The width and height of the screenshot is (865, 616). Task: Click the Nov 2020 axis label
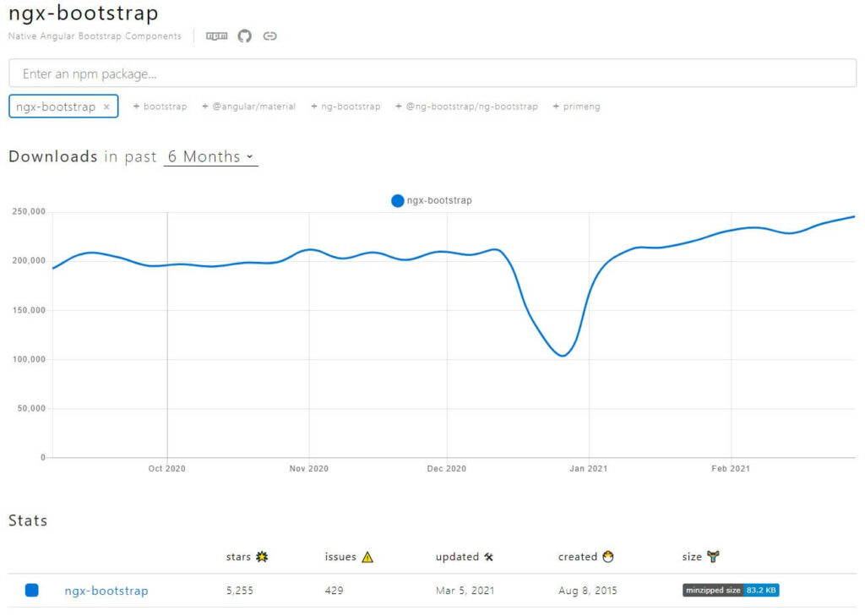(x=309, y=469)
